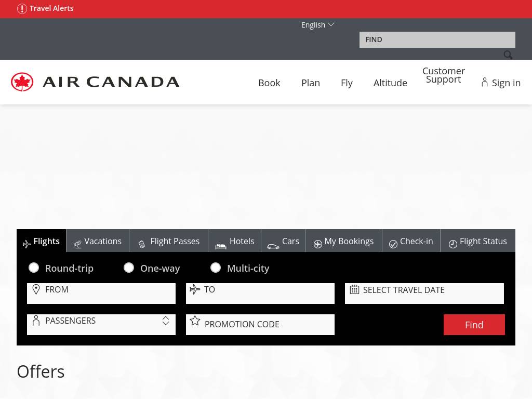The image size is (532, 399).
Task: Click the FROM input field
Action: coord(101,294)
